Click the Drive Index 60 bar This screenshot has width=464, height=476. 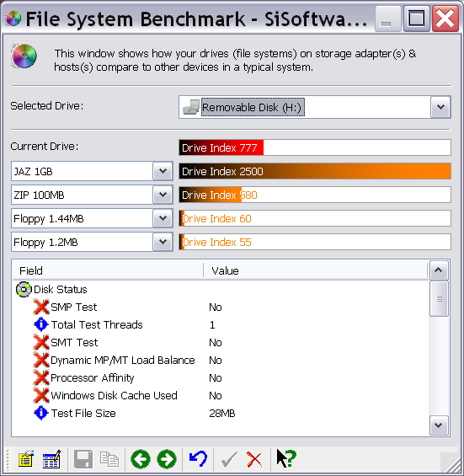click(315, 218)
